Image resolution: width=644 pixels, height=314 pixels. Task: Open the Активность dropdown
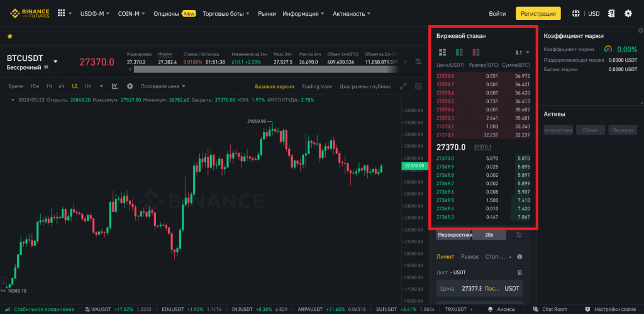tap(352, 14)
